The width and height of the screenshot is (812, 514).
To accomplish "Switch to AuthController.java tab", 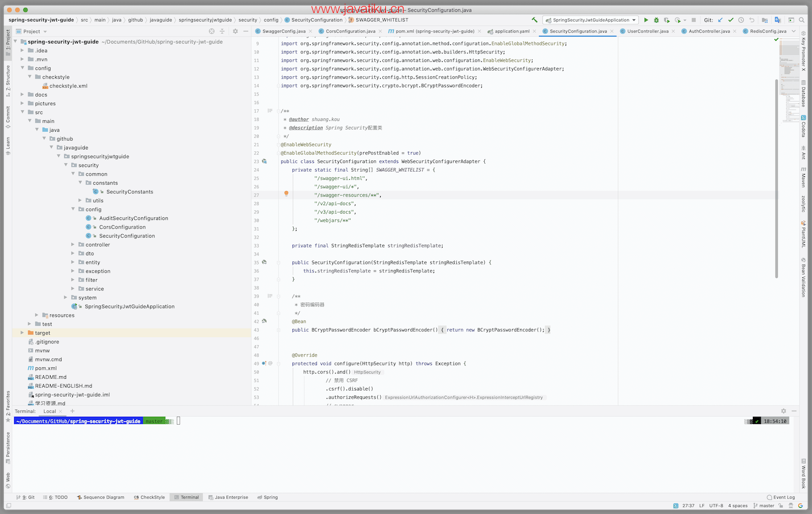I will click(x=709, y=31).
